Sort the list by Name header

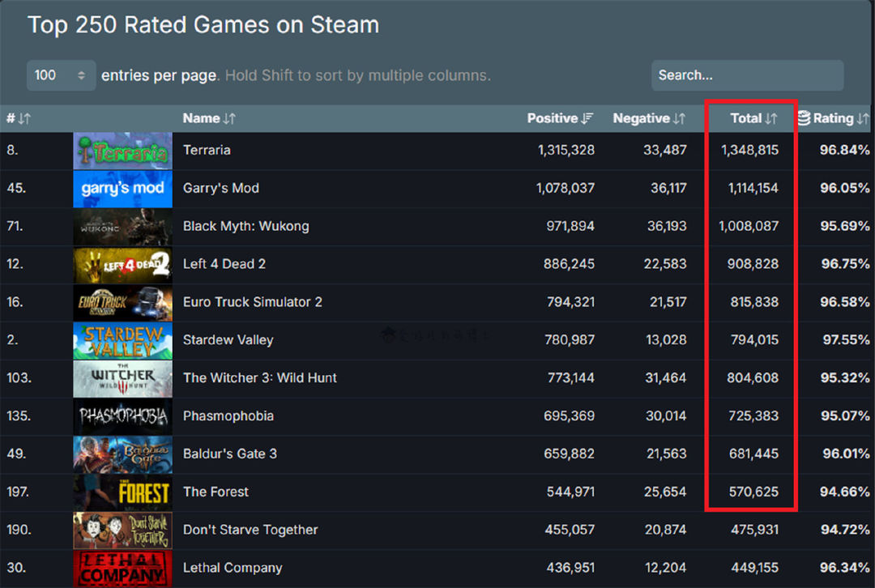click(x=209, y=118)
